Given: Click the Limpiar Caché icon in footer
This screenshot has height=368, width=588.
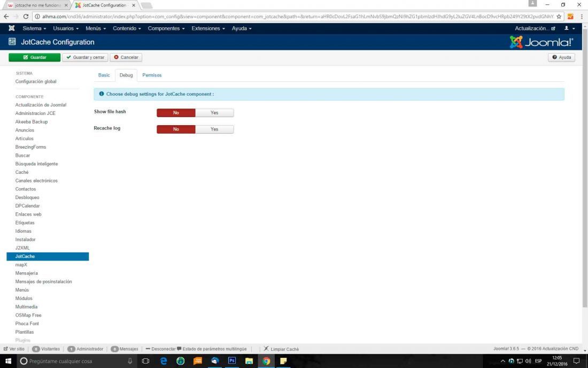Looking at the screenshot, I should pyautogui.click(x=266, y=349).
